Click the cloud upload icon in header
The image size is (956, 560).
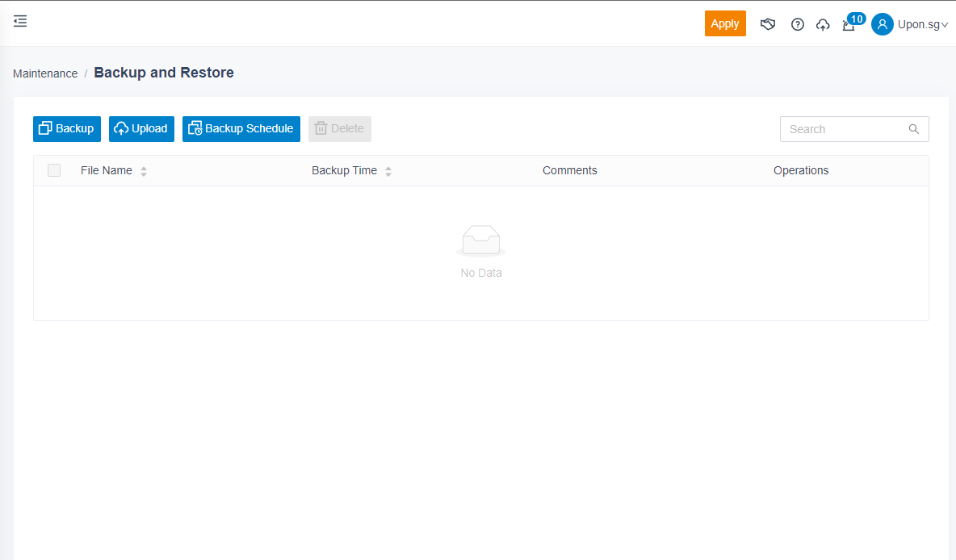tap(823, 24)
